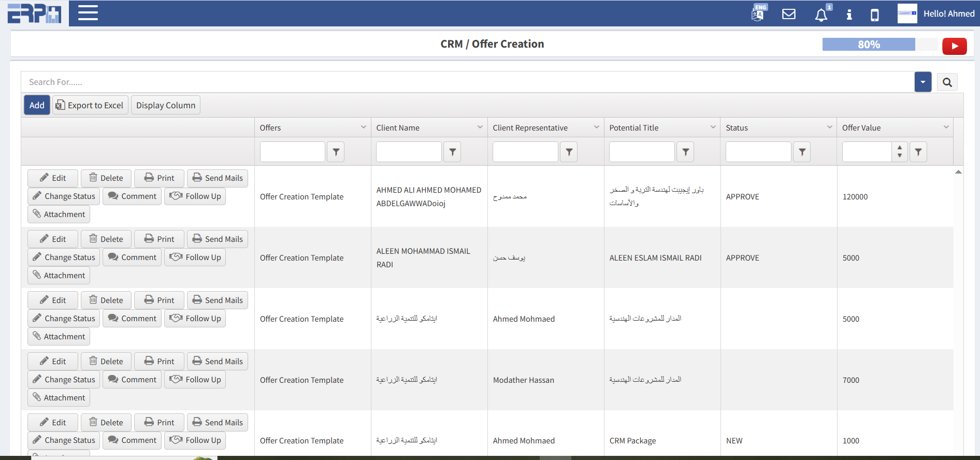Play the red YouTube tutorial video button
This screenshot has width=980, height=460.
click(x=954, y=46)
